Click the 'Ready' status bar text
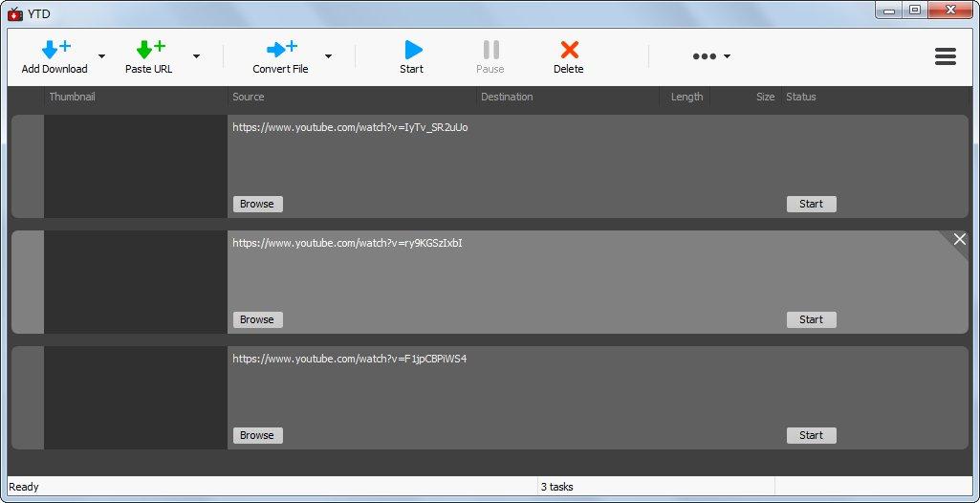This screenshot has height=503, width=980. [24, 487]
